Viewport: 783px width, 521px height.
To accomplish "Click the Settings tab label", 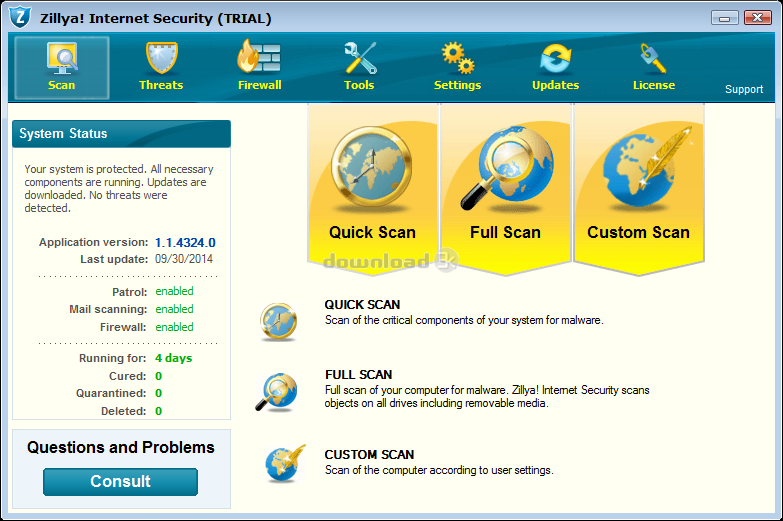I will [457, 85].
